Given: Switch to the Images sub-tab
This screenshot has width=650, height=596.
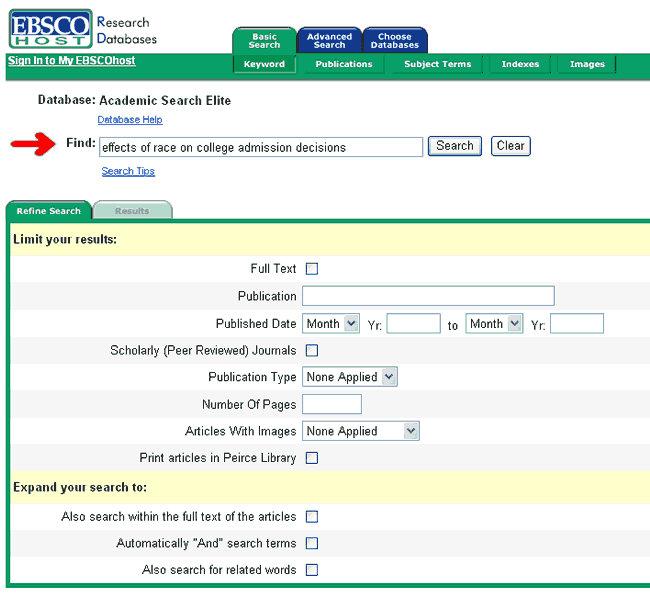Looking at the screenshot, I should click(587, 64).
